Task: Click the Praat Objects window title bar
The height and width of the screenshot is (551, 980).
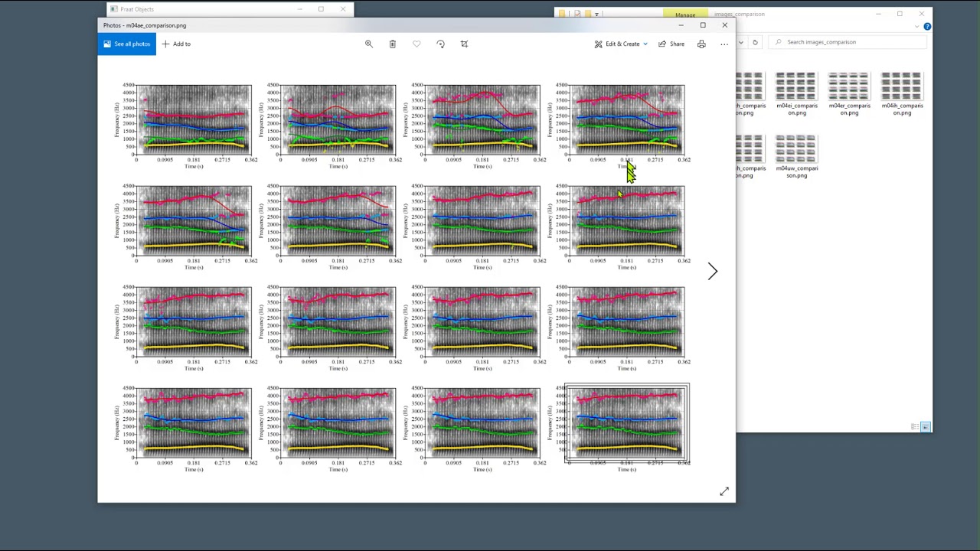Action: click(230, 9)
